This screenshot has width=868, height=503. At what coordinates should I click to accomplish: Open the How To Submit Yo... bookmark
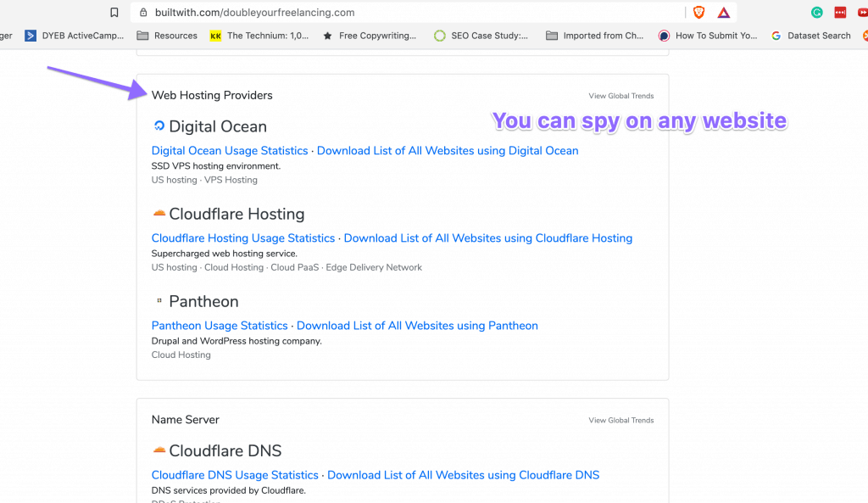pos(708,36)
